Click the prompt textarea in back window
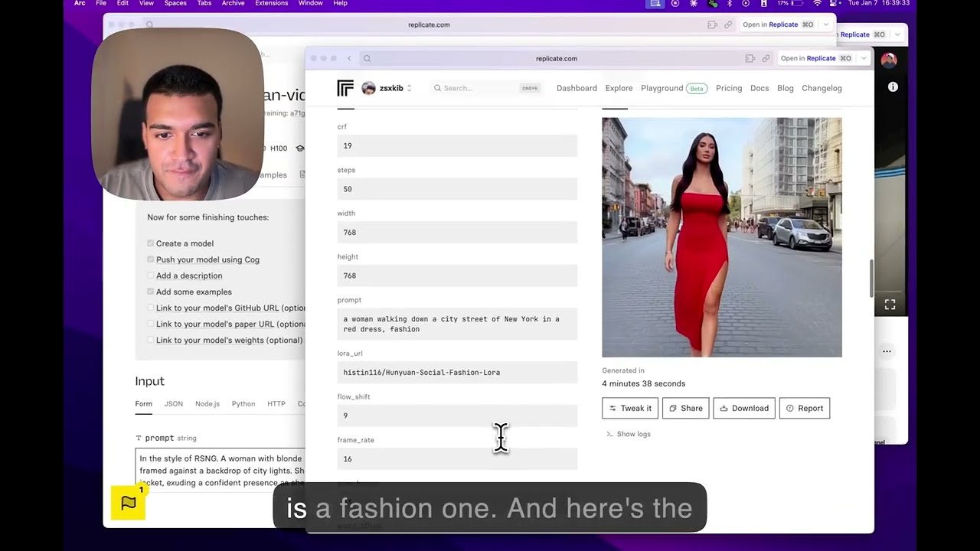The image size is (980, 551). pos(220,469)
